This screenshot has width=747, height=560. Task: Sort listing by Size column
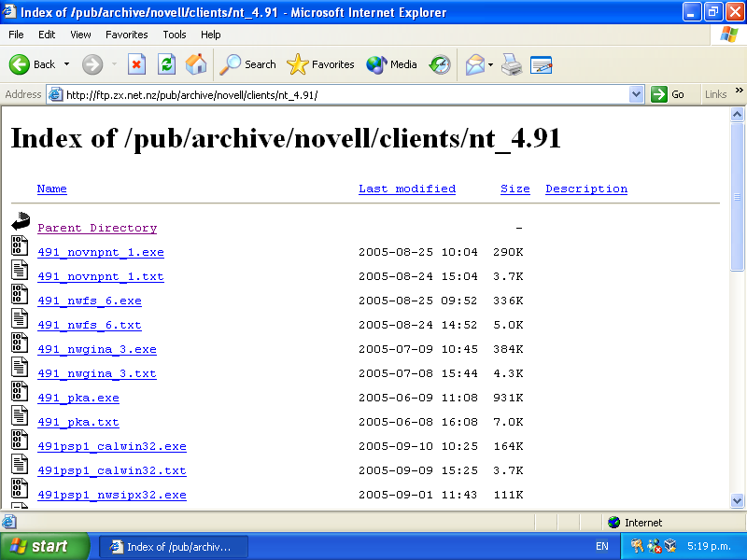(x=515, y=189)
